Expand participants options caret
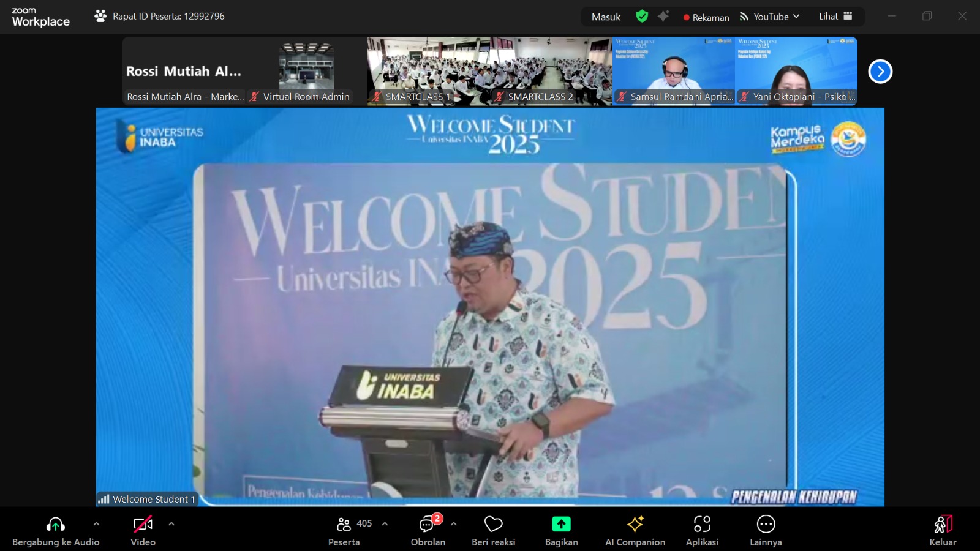Screen dimensions: 980x551 [x=385, y=524]
